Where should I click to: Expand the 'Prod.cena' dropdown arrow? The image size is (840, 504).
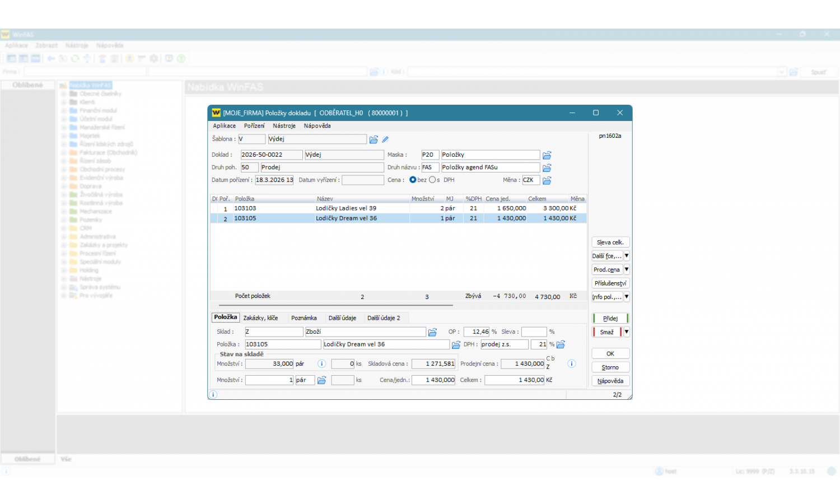pos(627,269)
